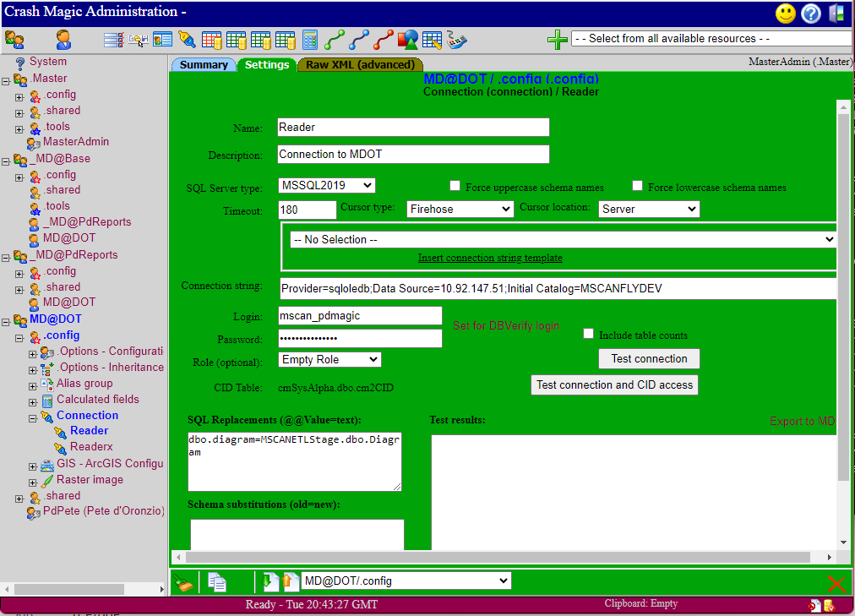Switch to the Raw XML (advanced) tab
This screenshot has width=855, height=616.
[x=360, y=63]
